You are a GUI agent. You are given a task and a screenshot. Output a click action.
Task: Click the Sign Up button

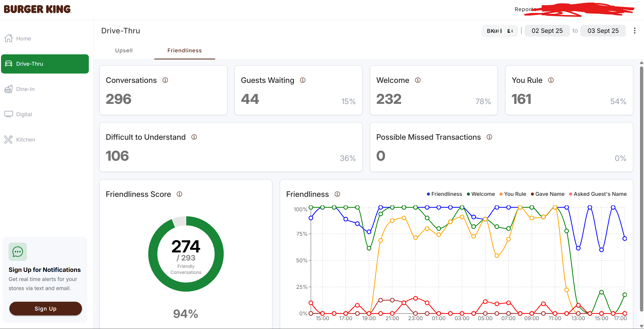[46, 309]
